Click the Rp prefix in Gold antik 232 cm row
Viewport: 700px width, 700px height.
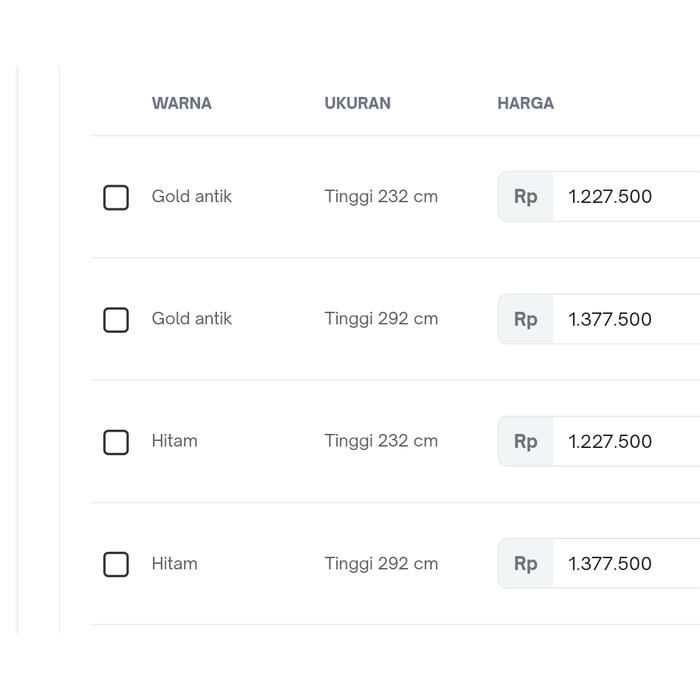[x=526, y=197]
